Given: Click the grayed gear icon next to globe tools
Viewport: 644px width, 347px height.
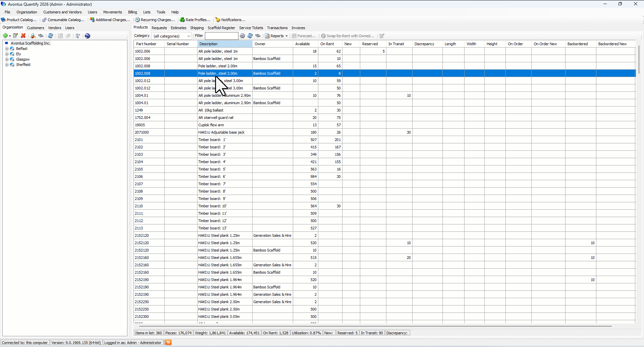Looking at the screenshot, I should pyautogui.click(x=68, y=36).
